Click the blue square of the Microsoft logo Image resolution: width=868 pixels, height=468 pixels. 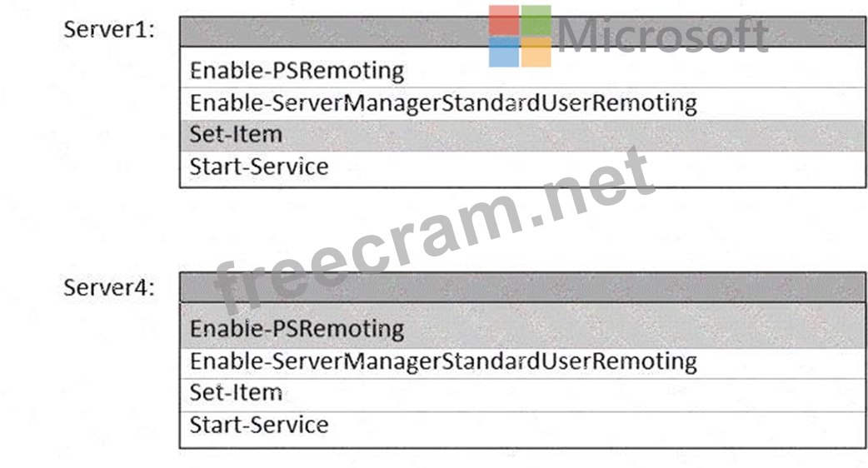point(505,52)
